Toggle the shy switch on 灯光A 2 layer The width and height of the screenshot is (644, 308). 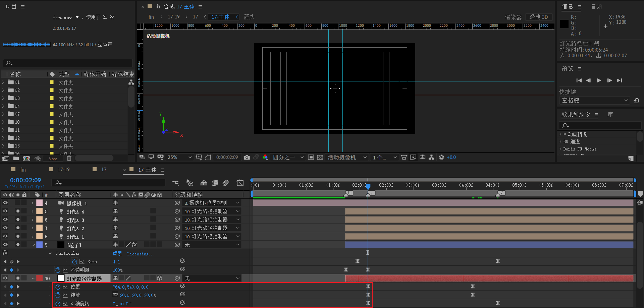coord(115,228)
